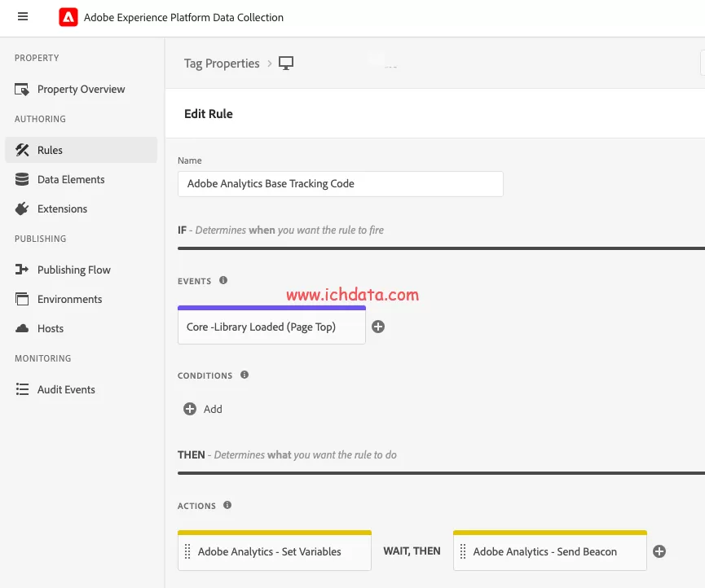Click the MONITORING section label

[x=42, y=358]
